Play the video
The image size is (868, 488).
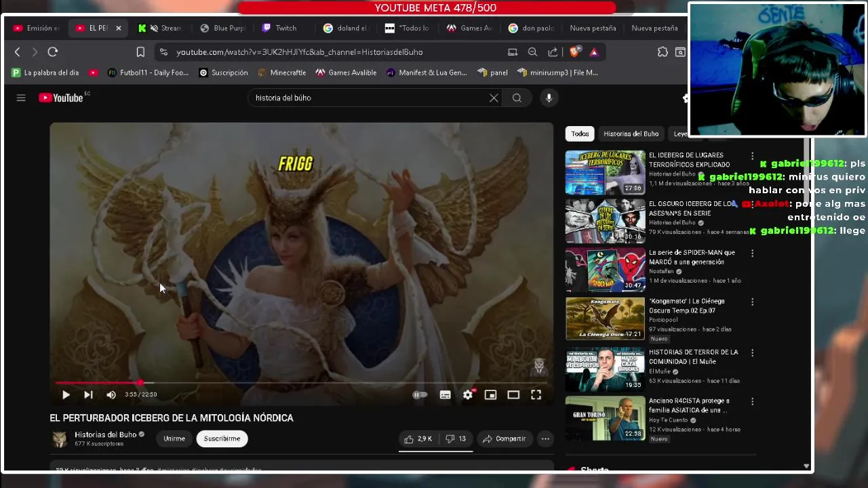point(66,394)
